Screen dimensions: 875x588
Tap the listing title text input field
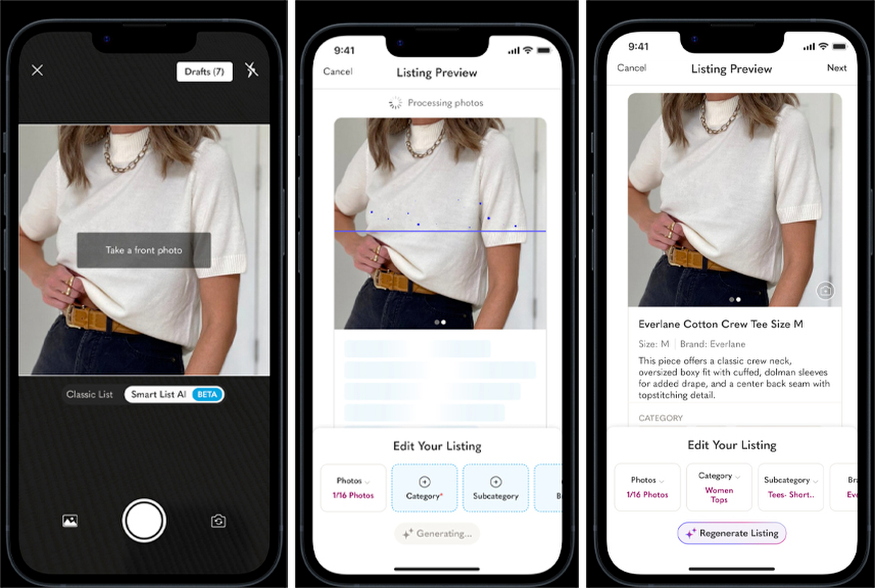point(715,326)
